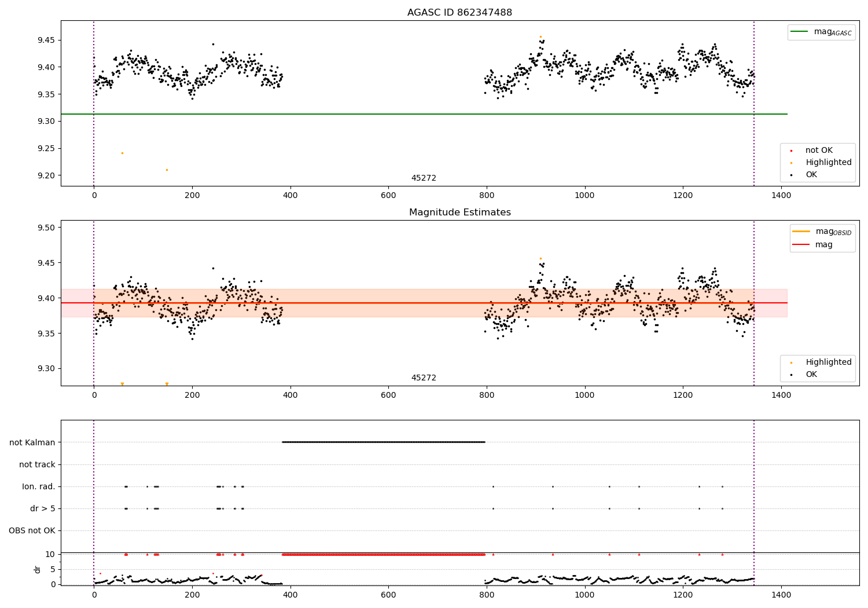Click 'Highlighted' in the top plot legend

click(x=828, y=163)
